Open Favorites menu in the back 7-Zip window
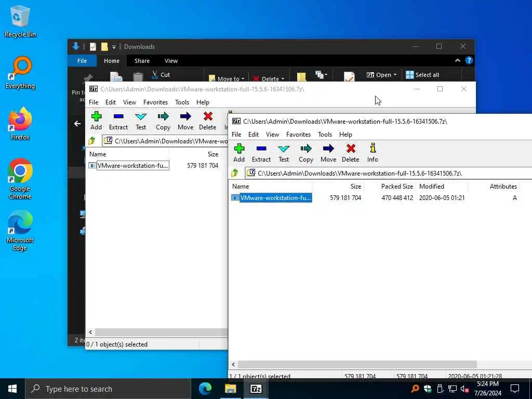Viewport: 532px width, 399px height. (155, 102)
